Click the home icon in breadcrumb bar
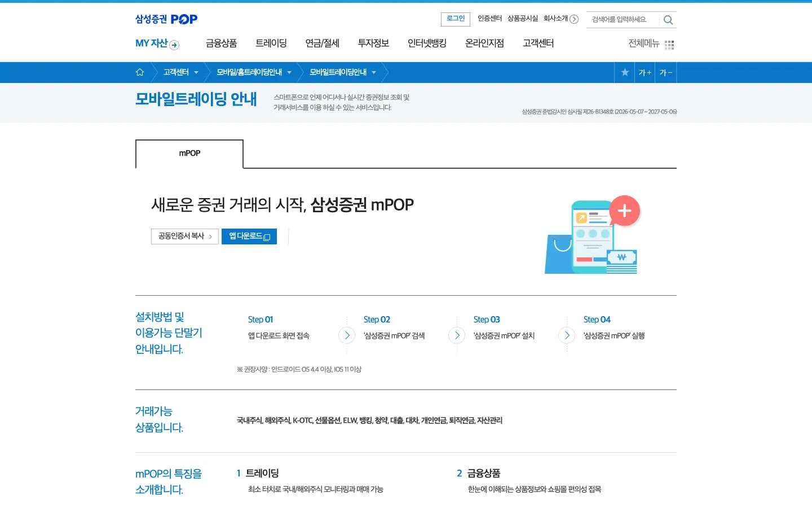 [140, 72]
